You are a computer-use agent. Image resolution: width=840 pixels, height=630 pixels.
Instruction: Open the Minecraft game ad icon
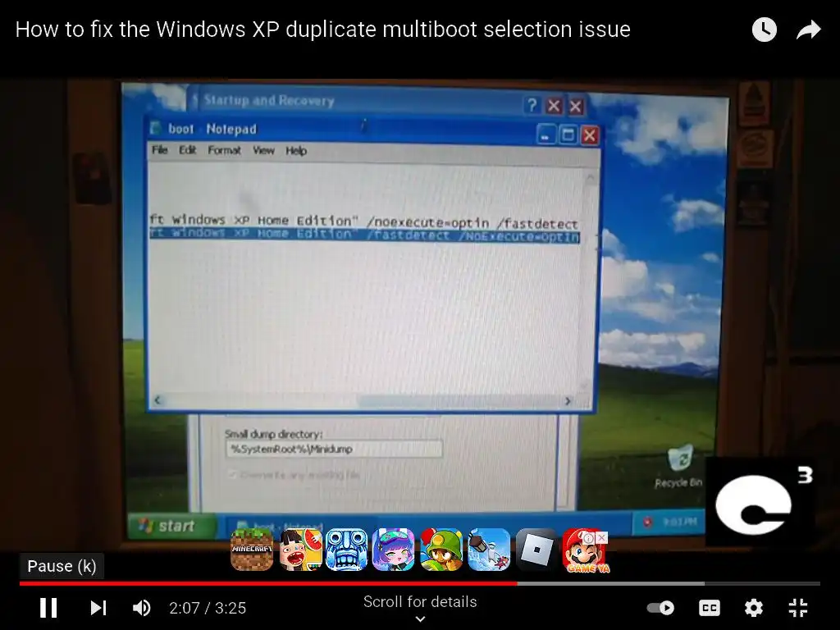pos(252,549)
